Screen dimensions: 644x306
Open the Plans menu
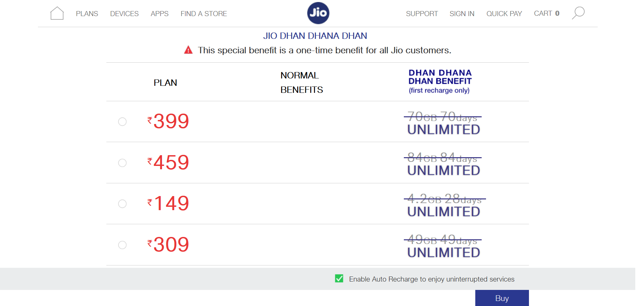pos(87,14)
